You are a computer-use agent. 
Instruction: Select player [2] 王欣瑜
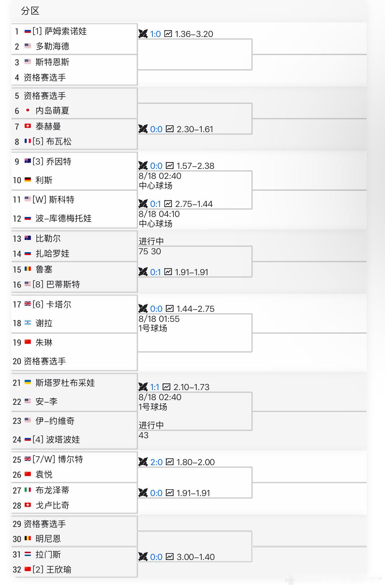coord(52,570)
